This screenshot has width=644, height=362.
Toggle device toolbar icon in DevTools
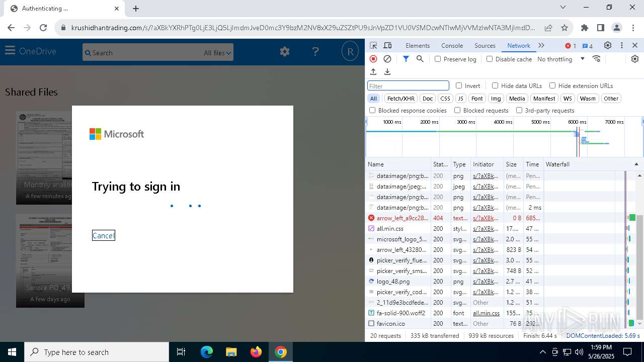click(x=387, y=45)
